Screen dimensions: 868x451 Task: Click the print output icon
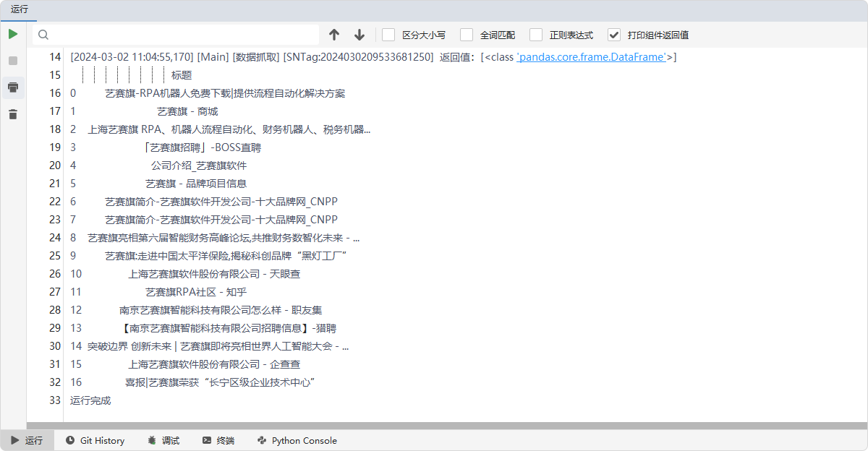(x=13, y=87)
